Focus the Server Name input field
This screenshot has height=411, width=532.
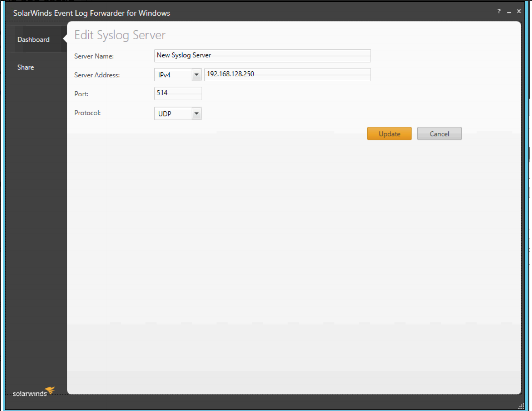tap(262, 55)
